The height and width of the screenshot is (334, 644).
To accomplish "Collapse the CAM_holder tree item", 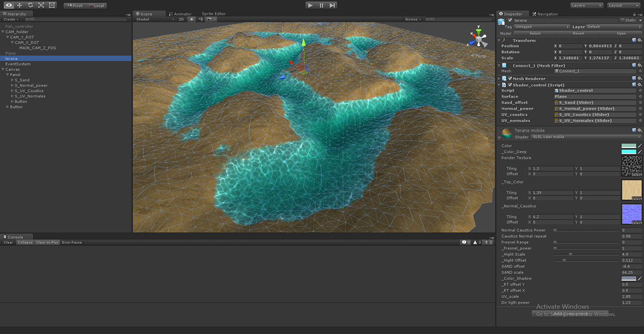I will click(x=3, y=32).
